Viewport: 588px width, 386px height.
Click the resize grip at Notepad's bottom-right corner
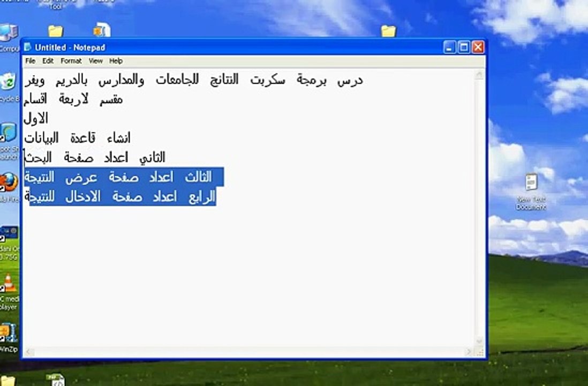point(480,352)
